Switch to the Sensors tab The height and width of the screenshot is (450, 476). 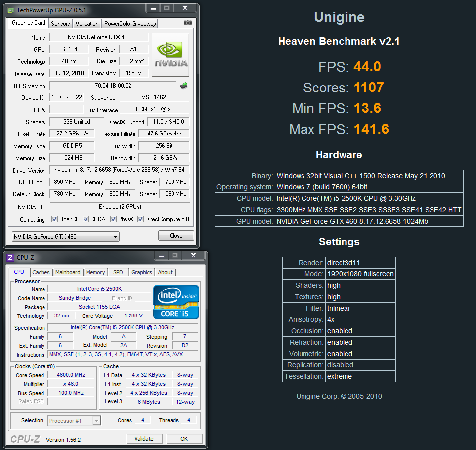point(60,24)
